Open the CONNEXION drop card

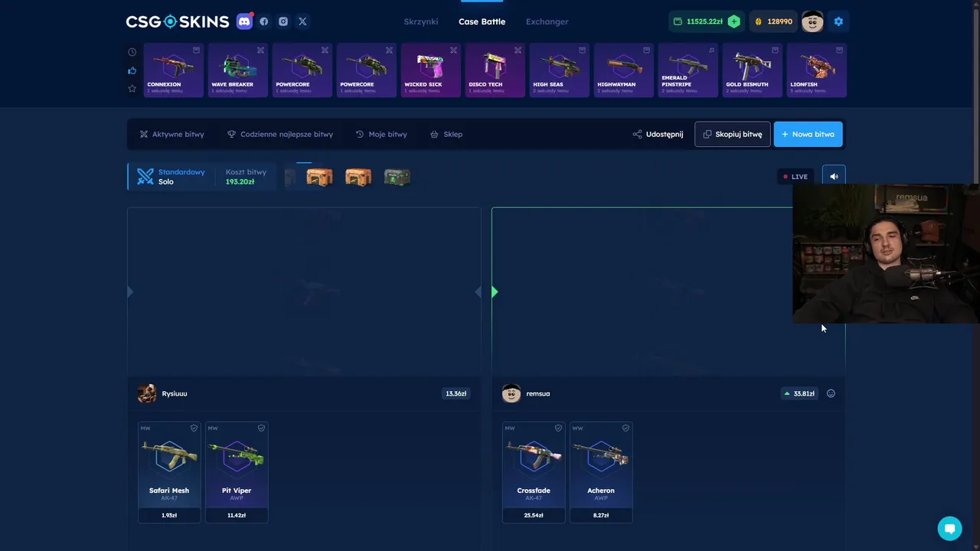[174, 70]
